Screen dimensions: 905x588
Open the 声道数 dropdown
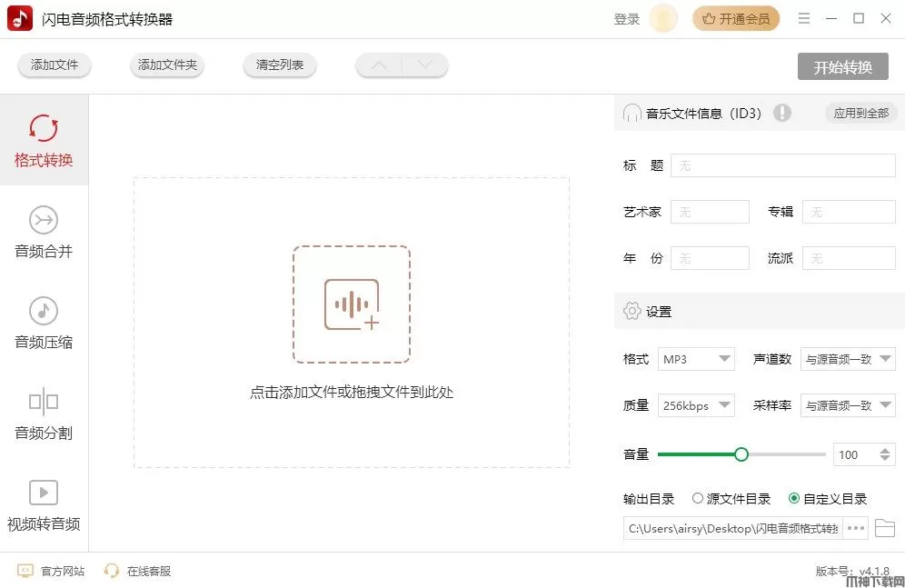[x=847, y=359]
